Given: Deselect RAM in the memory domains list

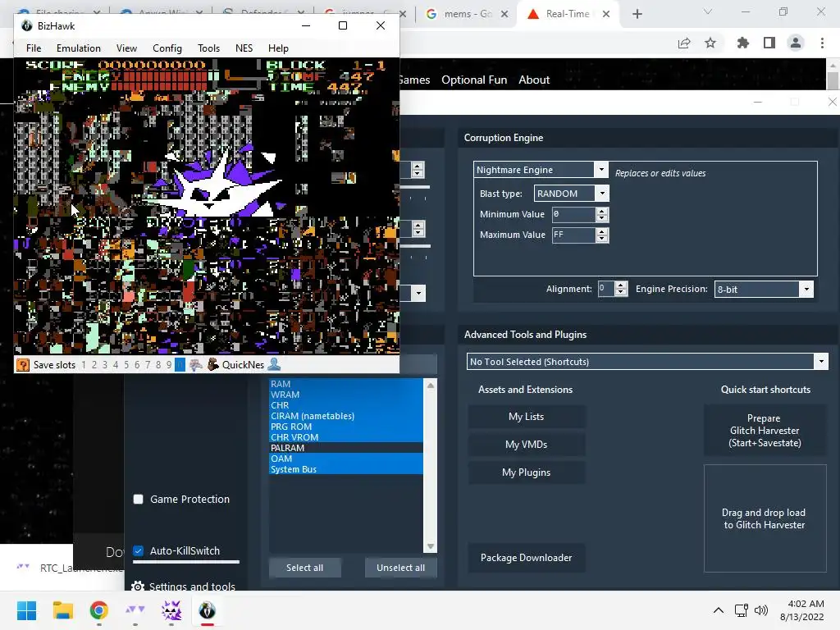Looking at the screenshot, I should point(346,384).
